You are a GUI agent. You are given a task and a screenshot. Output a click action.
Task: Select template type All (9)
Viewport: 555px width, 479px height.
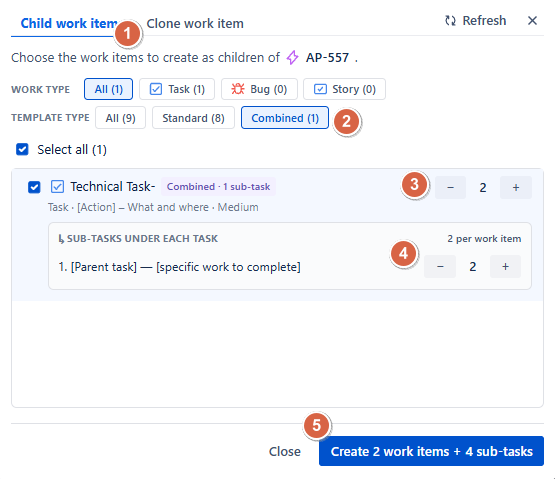click(x=120, y=118)
